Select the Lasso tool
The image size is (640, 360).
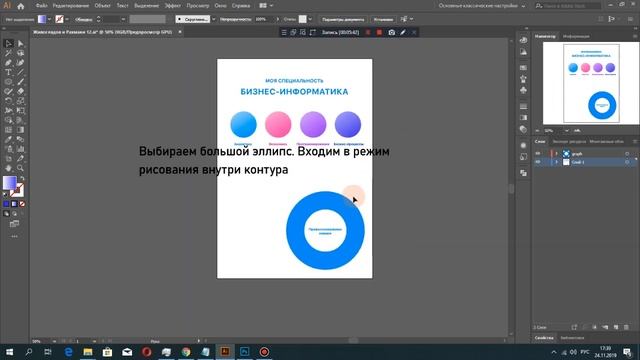[x=20, y=53]
